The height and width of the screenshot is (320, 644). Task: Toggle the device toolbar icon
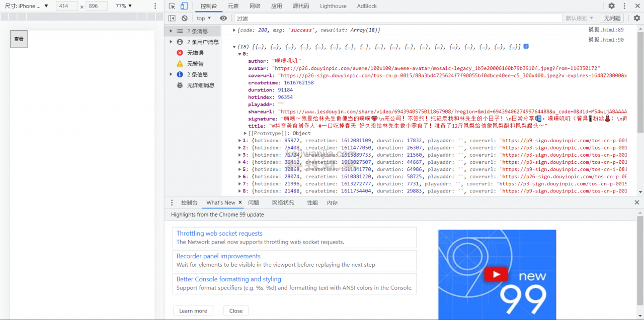(x=184, y=6)
